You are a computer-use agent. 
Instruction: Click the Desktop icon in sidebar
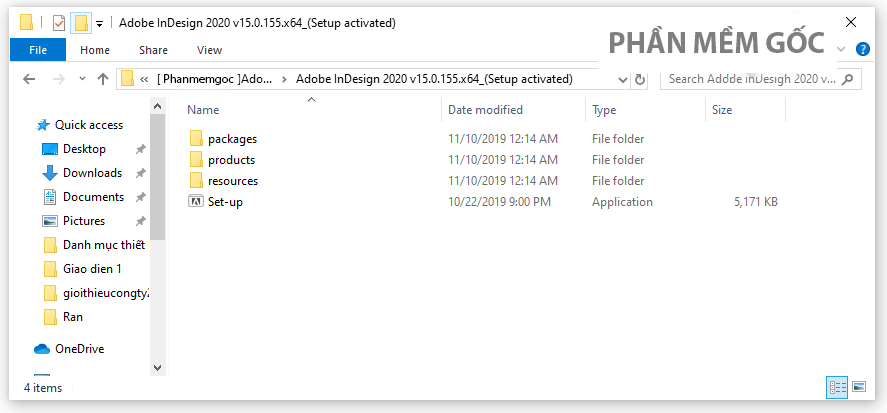50,149
